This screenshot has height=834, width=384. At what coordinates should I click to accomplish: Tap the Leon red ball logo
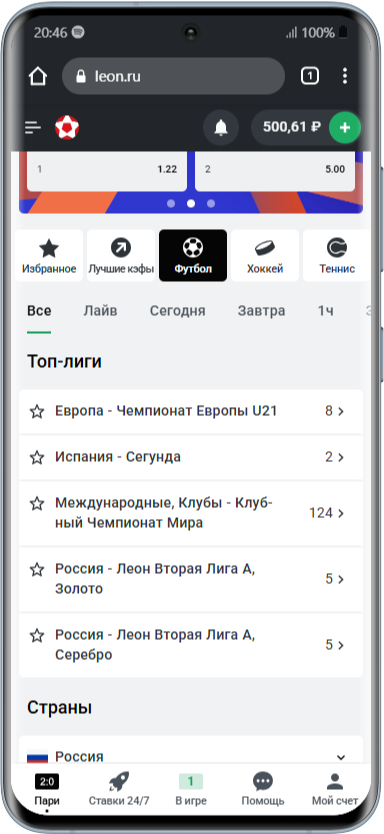[x=67, y=128]
